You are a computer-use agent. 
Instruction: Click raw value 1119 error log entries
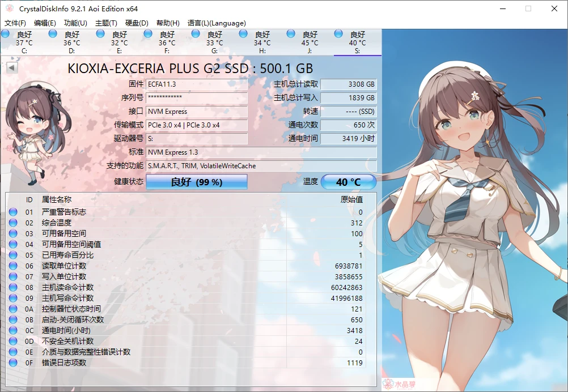[x=355, y=363]
